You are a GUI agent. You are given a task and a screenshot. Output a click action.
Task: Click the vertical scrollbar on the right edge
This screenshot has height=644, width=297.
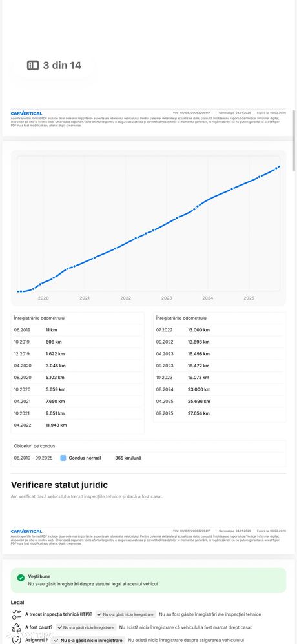[294, 140]
